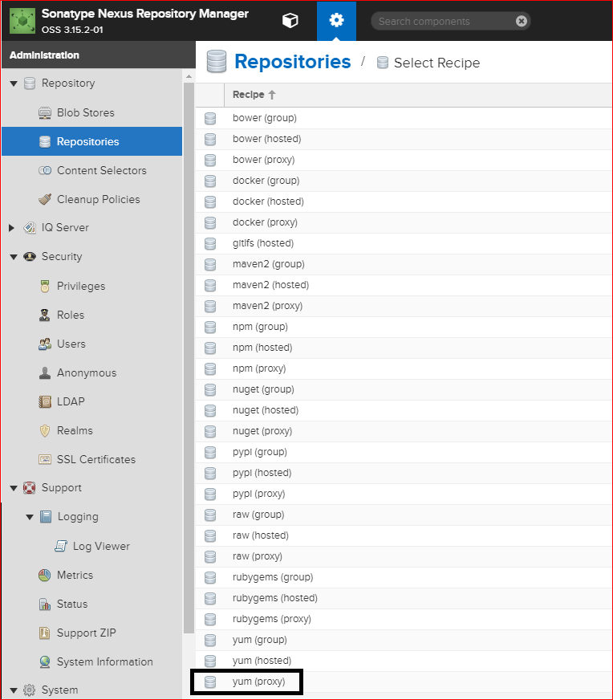Image resolution: width=613 pixels, height=700 pixels.
Task: Click the Metrics pie chart icon
Action: pyautogui.click(x=45, y=576)
